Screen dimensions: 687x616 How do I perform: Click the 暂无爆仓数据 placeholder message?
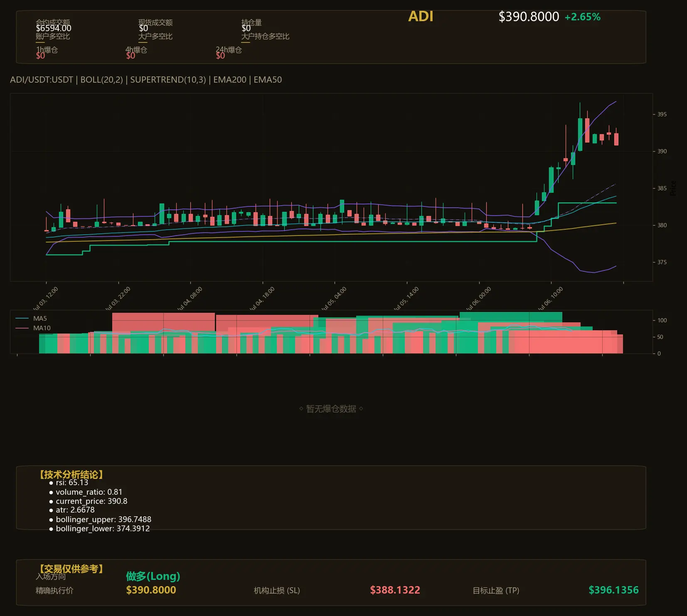click(x=331, y=409)
